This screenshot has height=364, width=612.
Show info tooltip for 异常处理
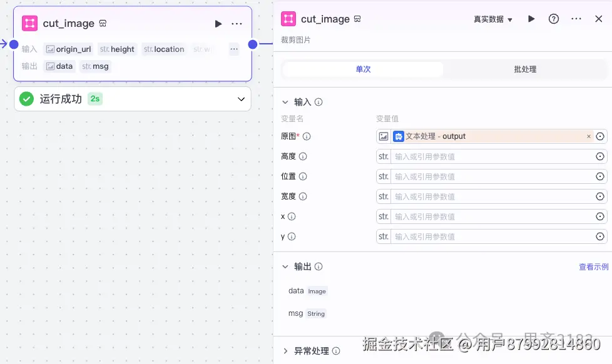336,351
